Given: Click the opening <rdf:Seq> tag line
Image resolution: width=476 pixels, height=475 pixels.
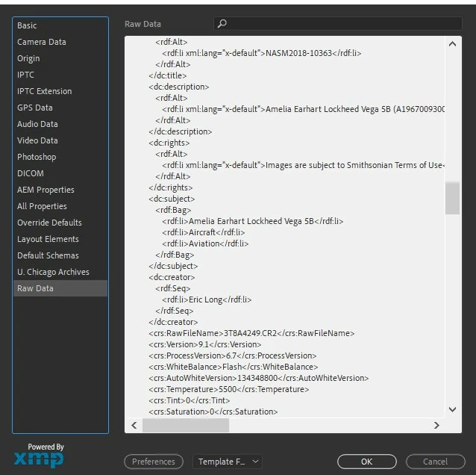Looking at the screenshot, I should pyautogui.click(x=173, y=288).
